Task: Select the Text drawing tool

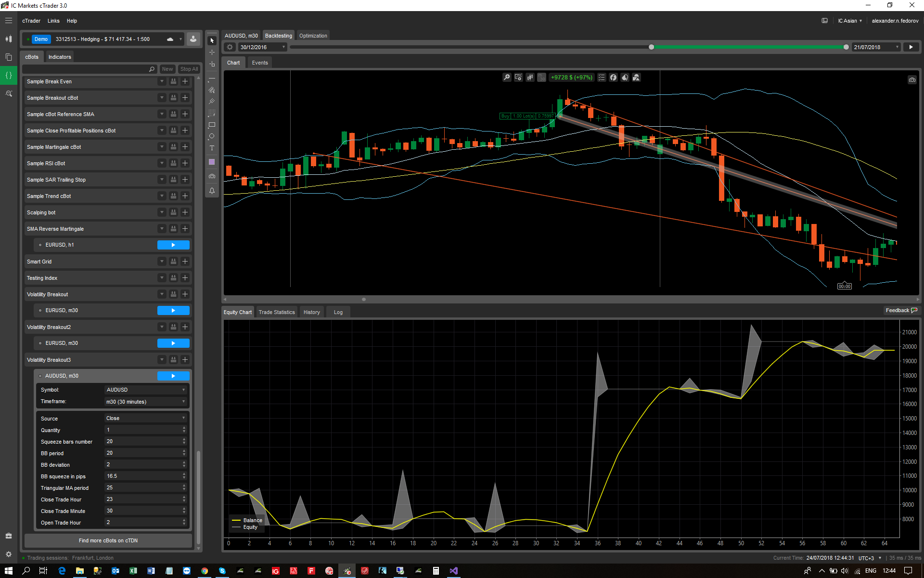Action: coord(212,148)
